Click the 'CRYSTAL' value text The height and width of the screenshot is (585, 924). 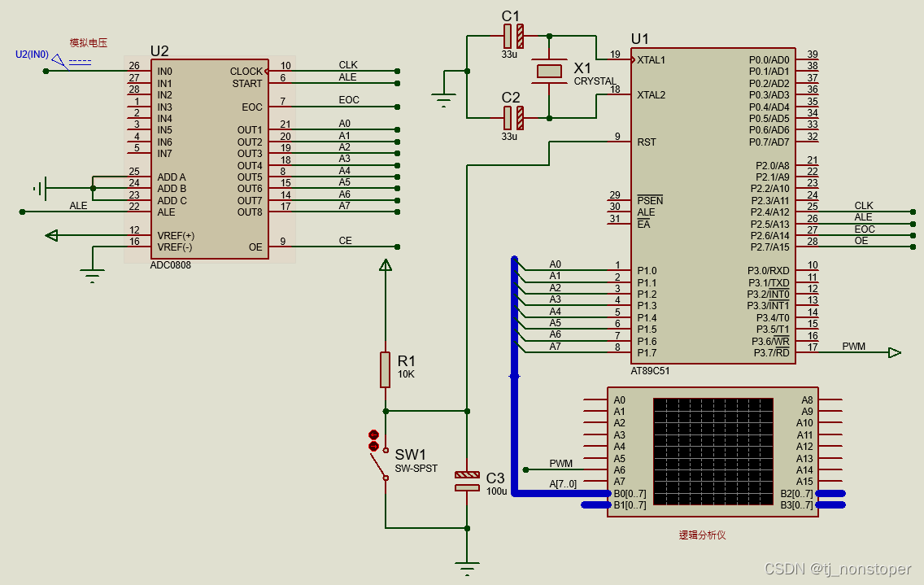pyautogui.click(x=595, y=81)
